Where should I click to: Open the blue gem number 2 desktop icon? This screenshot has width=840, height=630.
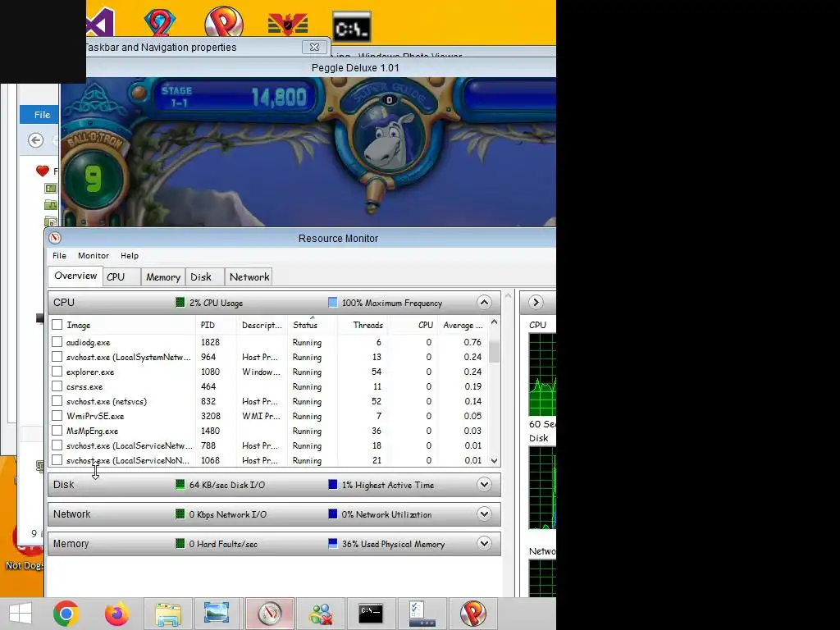click(160, 22)
